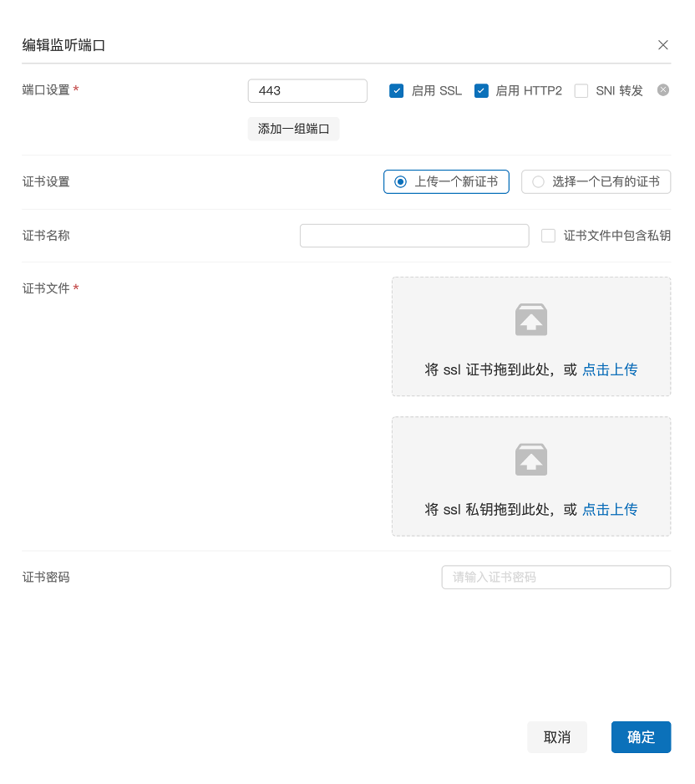The width and height of the screenshot is (695, 784).
Task: Remove the 443 port group row
Action: pyautogui.click(x=663, y=90)
